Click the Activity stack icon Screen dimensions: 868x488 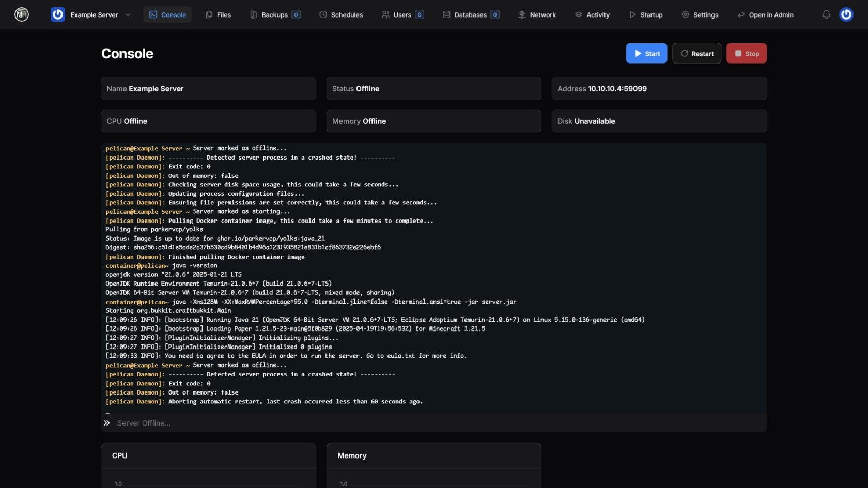(579, 14)
